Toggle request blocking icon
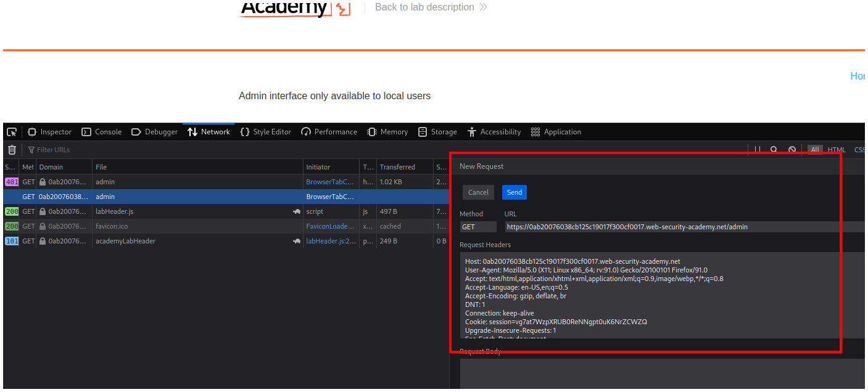This screenshot has height=392, width=868. 792,150
